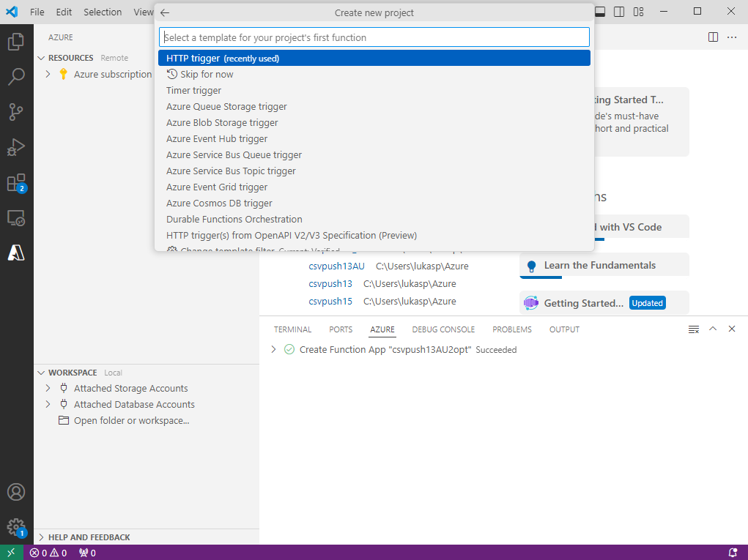
Task: Maximize the panel with the up chevron
Action: pyautogui.click(x=713, y=329)
